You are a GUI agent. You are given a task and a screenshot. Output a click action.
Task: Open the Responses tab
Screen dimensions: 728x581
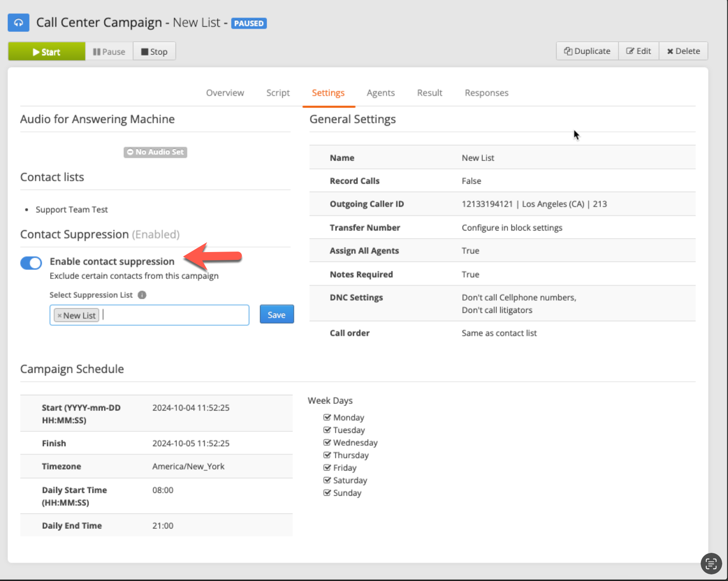(x=486, y=93)
